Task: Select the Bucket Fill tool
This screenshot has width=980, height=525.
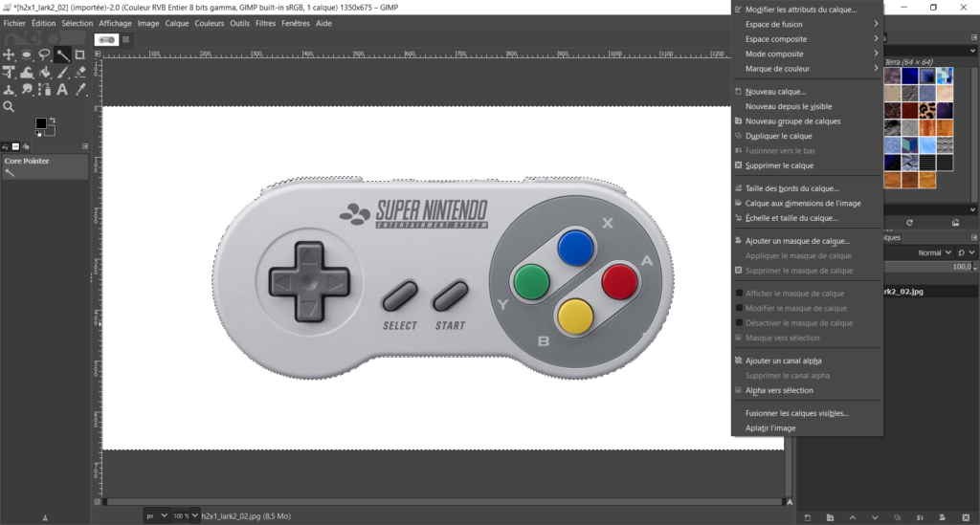Action: coord(44,73)
